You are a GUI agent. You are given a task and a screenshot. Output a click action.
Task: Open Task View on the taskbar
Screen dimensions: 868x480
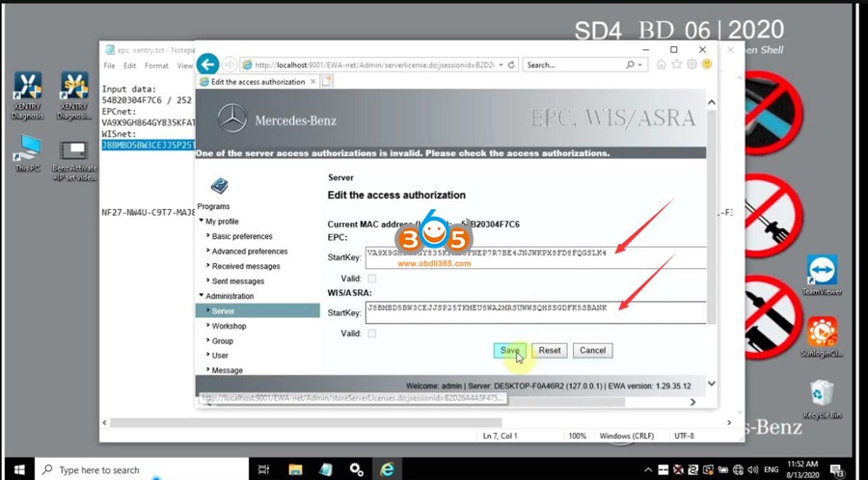point(263,469)
